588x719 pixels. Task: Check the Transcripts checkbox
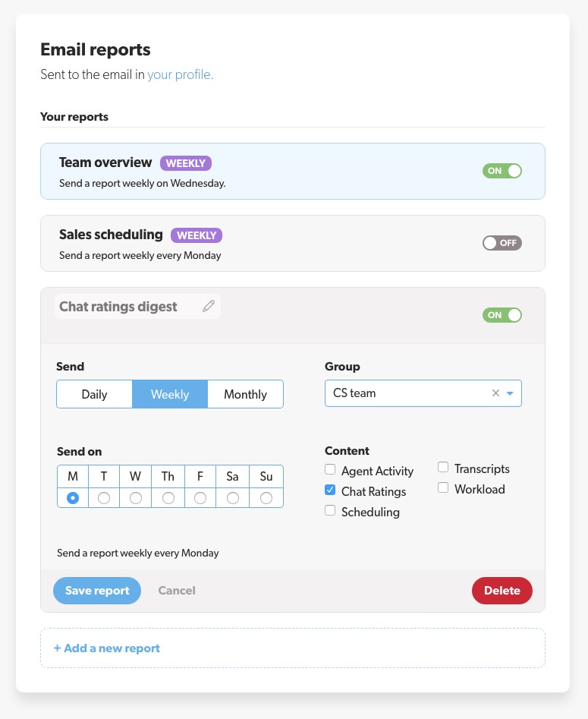point(443,467)
